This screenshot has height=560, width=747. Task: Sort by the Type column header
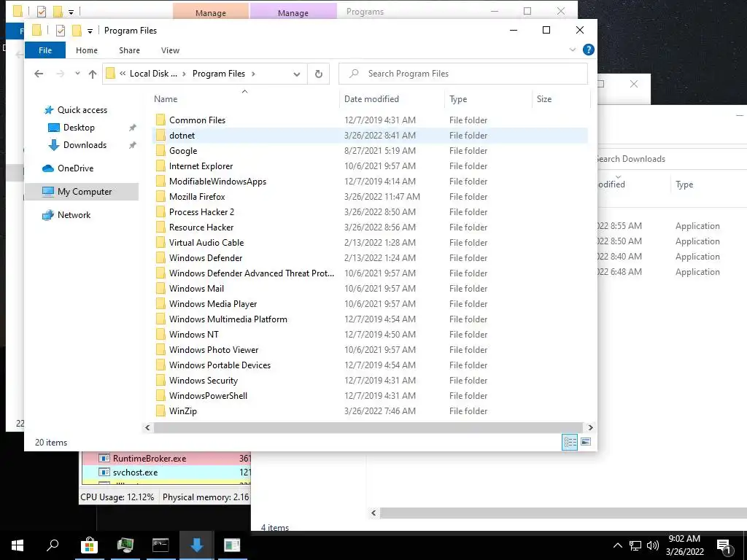(489, 99)
